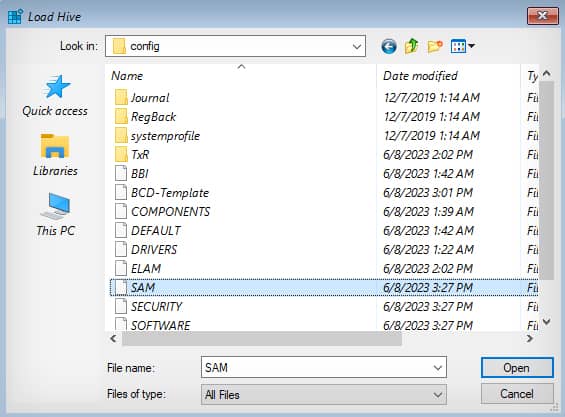Select the systemprofile folder name
Image resolution: width=565 pixels, height=417 pixels.
165,136
